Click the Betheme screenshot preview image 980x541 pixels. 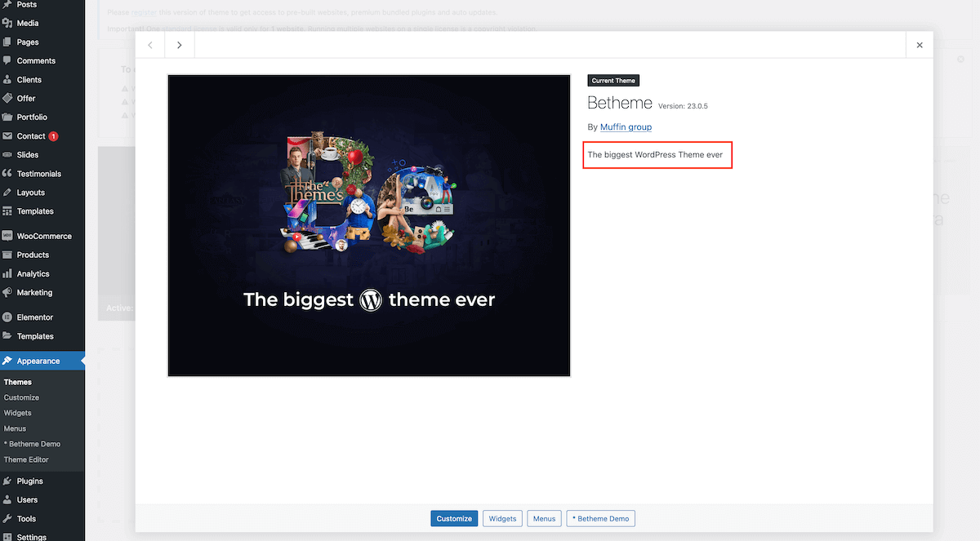click(369, 225)
